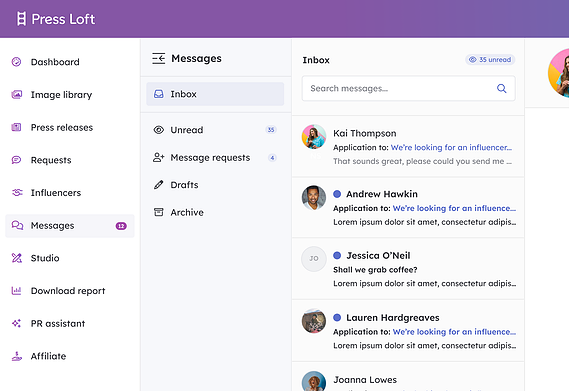Click the unread dot beside Jessica O'Neil
This screenshot has height=391, width=569.
point(337,255)
